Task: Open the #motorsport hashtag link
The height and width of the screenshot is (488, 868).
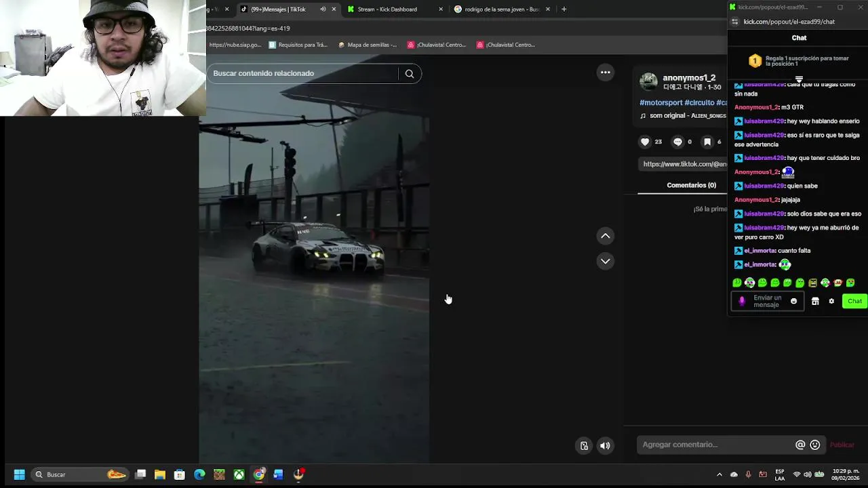Action: coord(661,103)
